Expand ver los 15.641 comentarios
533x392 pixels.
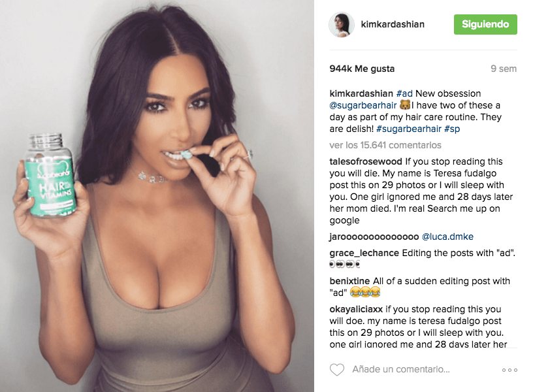[x=385, y=145]
